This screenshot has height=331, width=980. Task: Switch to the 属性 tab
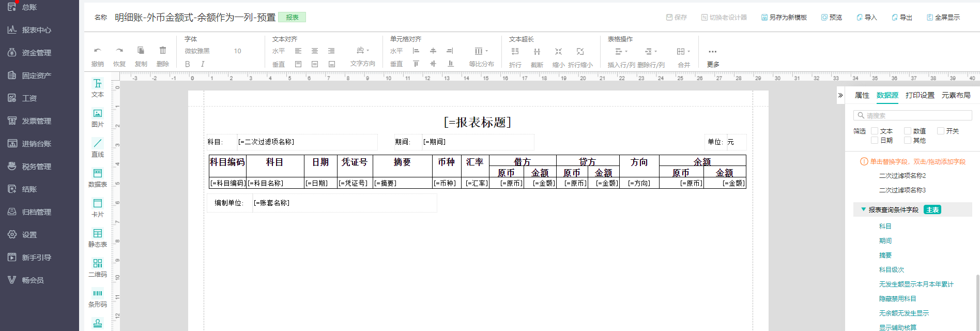[x=862, y=95]
